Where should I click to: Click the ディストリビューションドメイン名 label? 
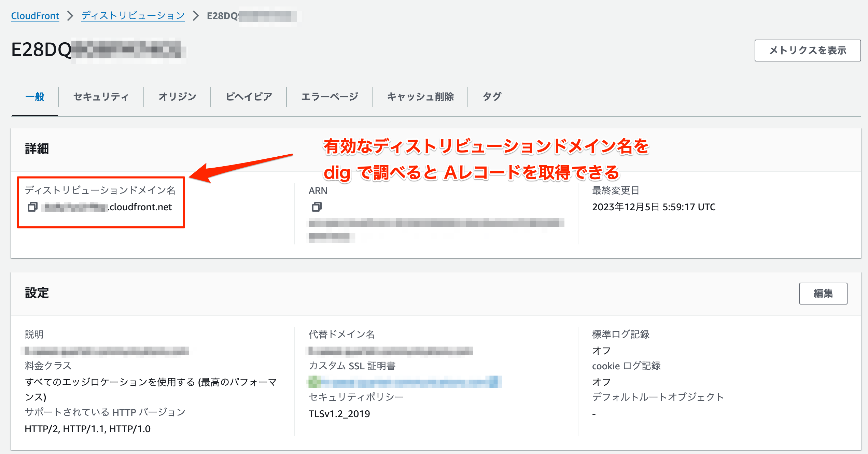[x=100, y=190]
